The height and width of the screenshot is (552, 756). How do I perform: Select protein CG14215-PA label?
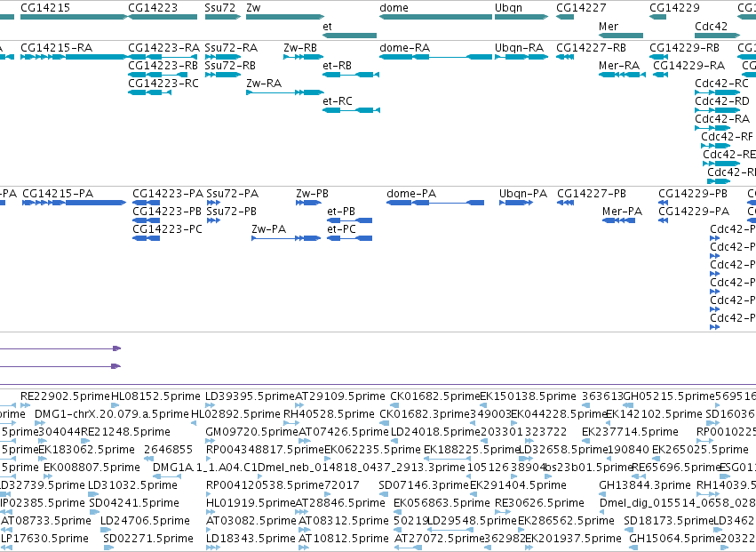(58, 194)
